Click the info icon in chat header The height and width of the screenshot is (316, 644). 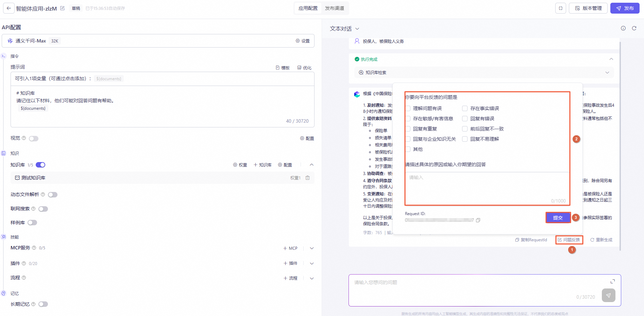point(623,28)
